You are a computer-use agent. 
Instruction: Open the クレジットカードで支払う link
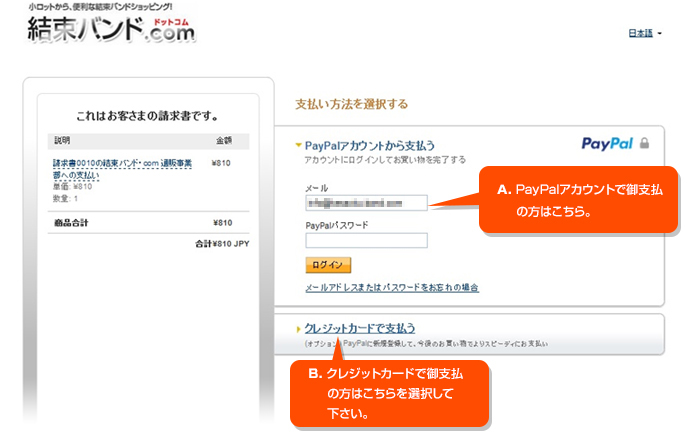[359, 328]
